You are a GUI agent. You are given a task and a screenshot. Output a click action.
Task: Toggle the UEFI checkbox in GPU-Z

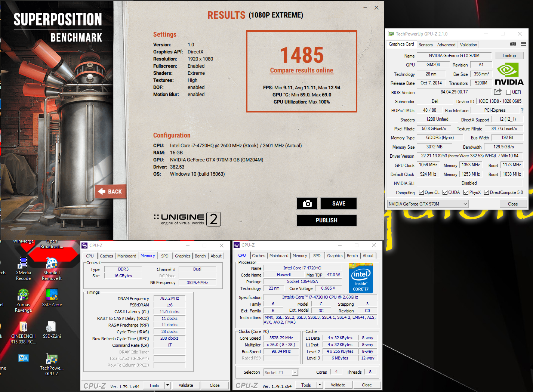tap(508, 92)
